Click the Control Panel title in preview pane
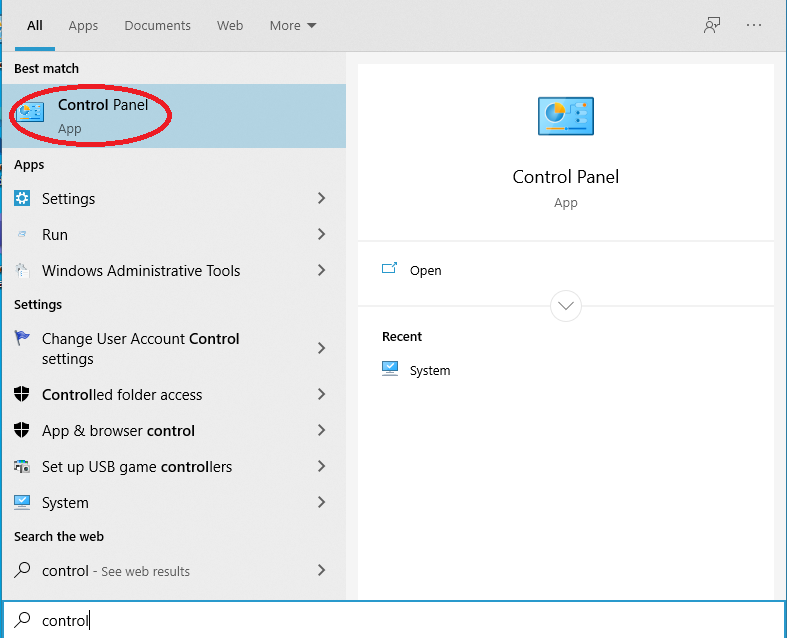 (566, 177)
